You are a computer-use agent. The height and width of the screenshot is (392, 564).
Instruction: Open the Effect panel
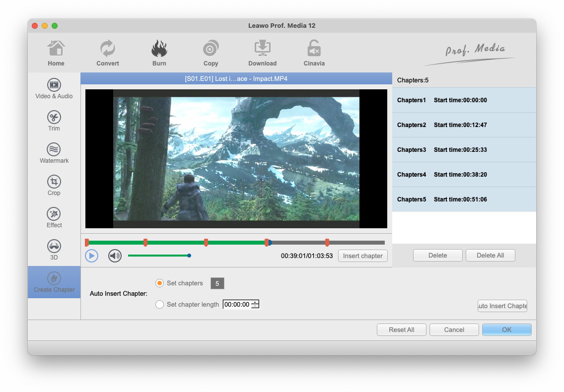pyautogui.click(x=54, y=218)
